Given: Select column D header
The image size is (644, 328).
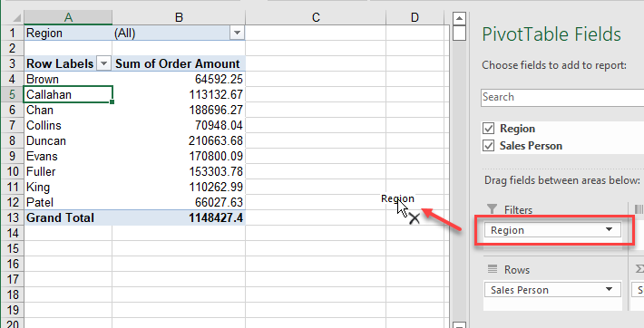Looking at the screenshot, I should pos(415,17).
